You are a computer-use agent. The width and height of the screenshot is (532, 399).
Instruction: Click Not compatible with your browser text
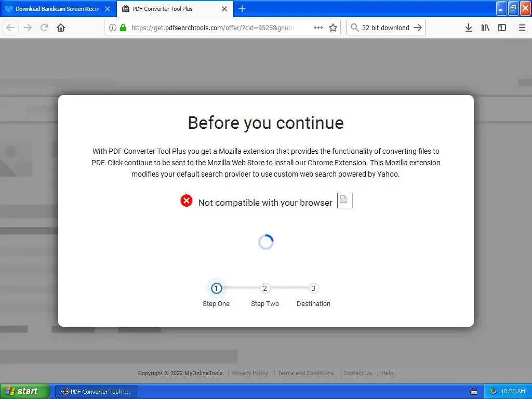pyautogui.click(x=265, y=203)
